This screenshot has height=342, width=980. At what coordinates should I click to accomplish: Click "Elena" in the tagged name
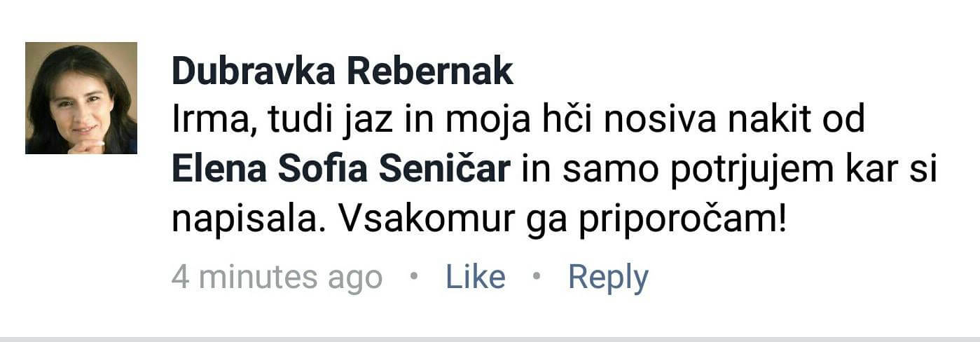point(209,170)
